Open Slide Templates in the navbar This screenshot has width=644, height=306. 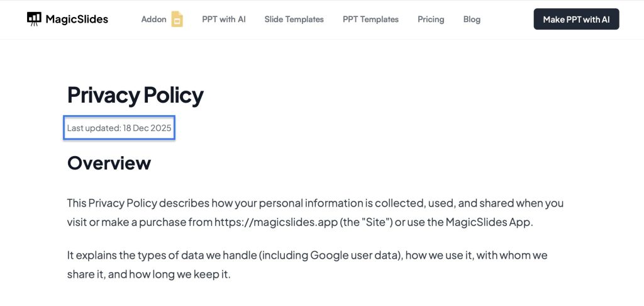click(x=294, y=20)
